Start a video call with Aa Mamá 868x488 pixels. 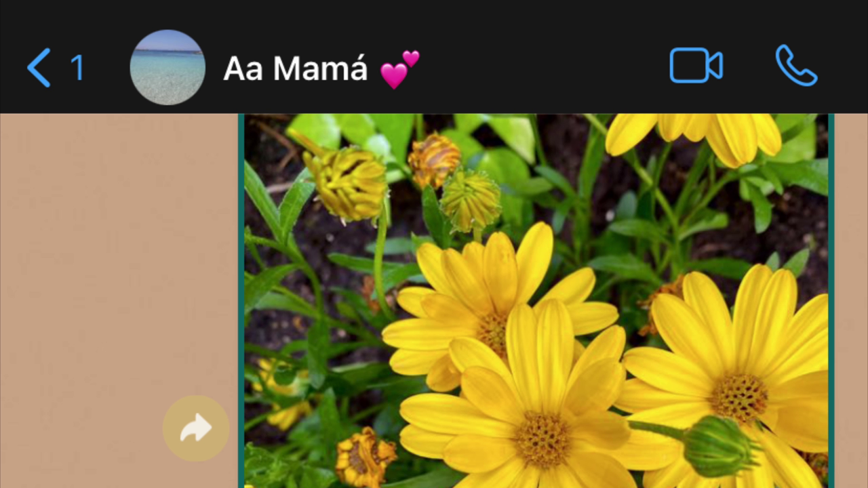(x=696, y=66)
